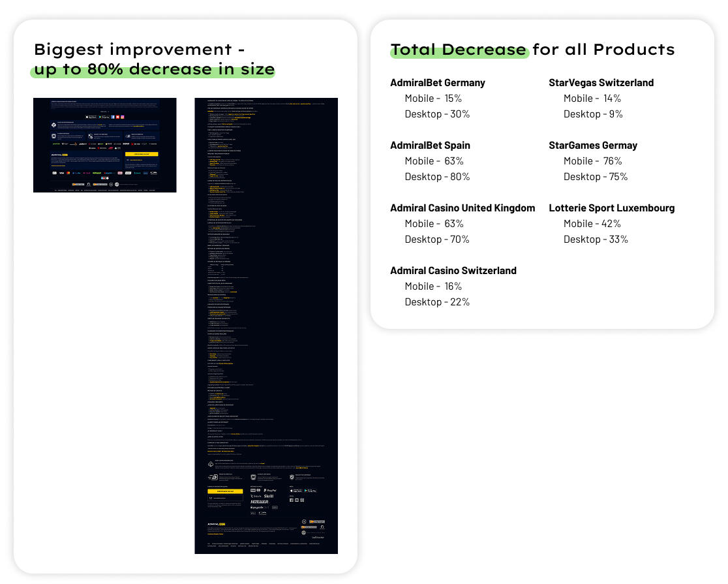
Task: Click the Skrill logo in the tall page screenshot
Action: 269,496
